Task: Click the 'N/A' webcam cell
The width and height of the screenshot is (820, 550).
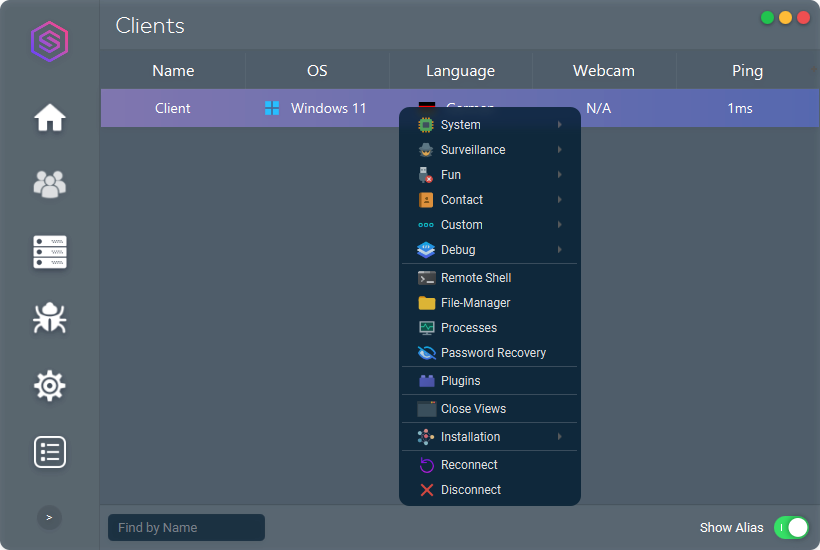Action: pyautogui.click(x=599, y=108)
